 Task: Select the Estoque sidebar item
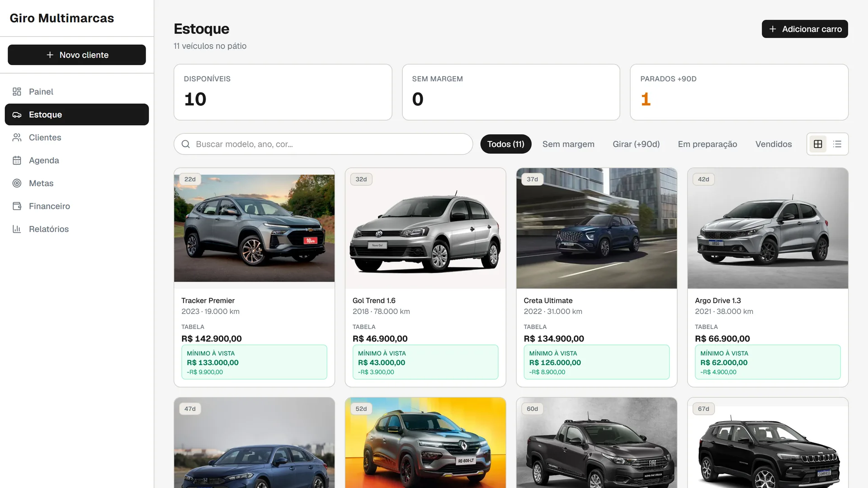(77, 115)
